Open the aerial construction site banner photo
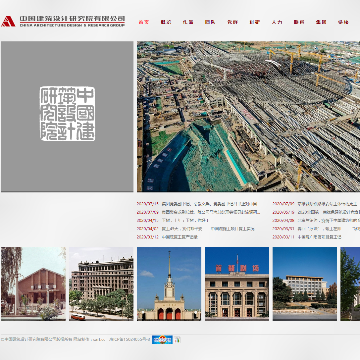Viewport: 360px width, 360px height. (x=248, y=116)
